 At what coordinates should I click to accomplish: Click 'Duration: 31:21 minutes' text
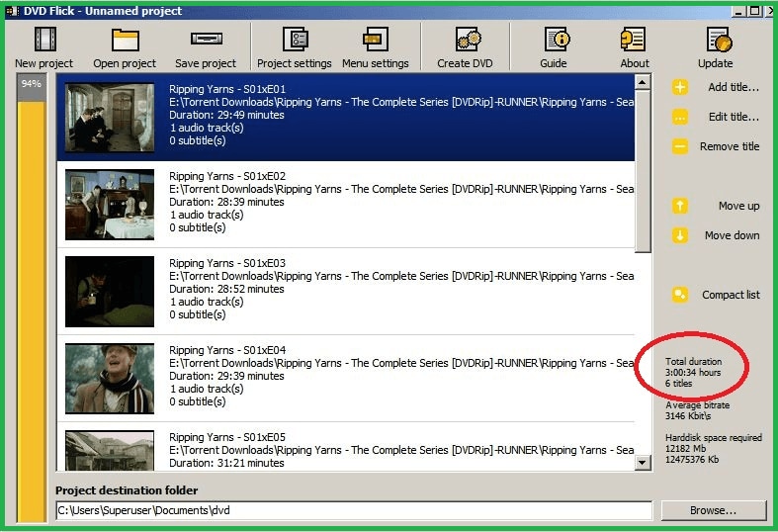point(226,463)
